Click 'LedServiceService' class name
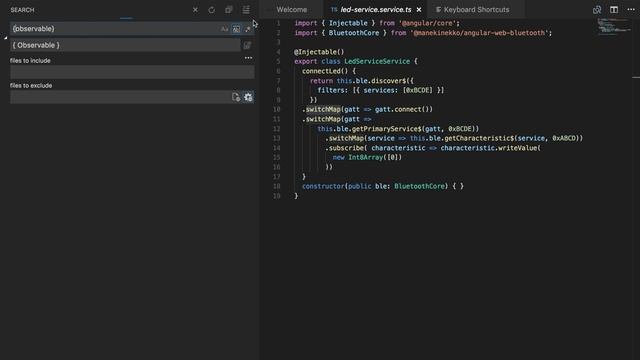Image resolution: width=640 pixels, height=360 pixels. click(377, 61)
